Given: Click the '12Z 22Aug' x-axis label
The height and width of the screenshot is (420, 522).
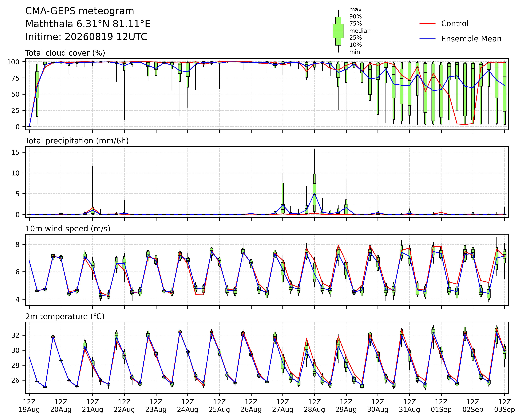Looking at the screenshot, I should click(124, 406).
